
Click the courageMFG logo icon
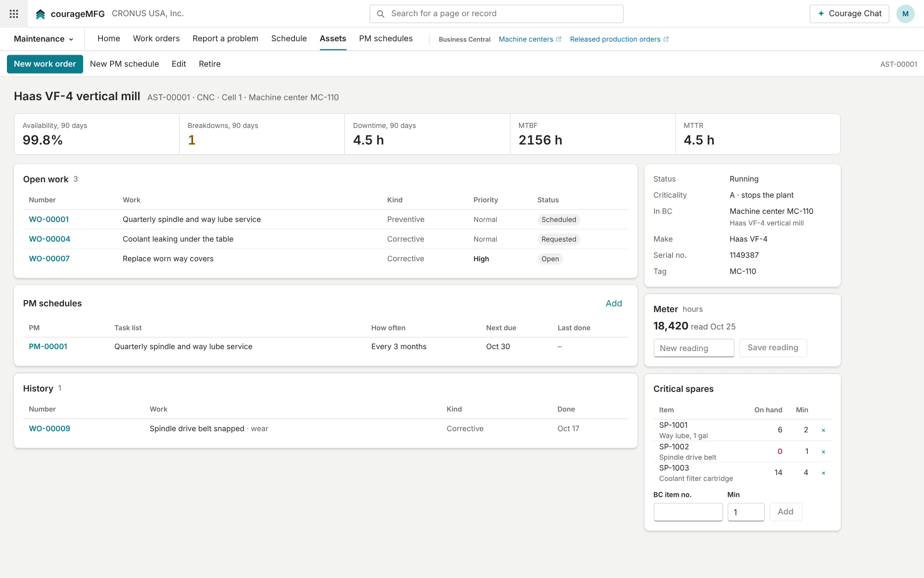40,14
